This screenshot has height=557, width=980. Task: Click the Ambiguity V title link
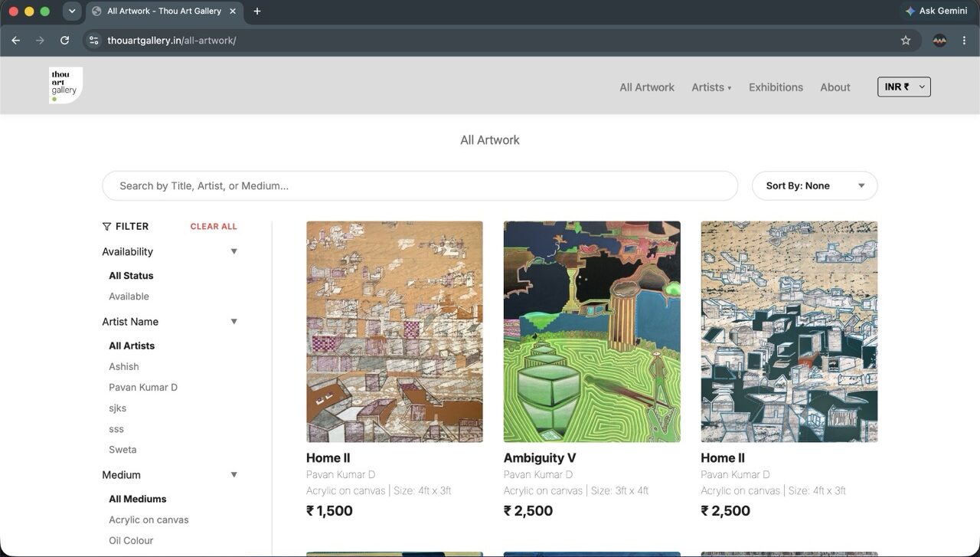540,458
